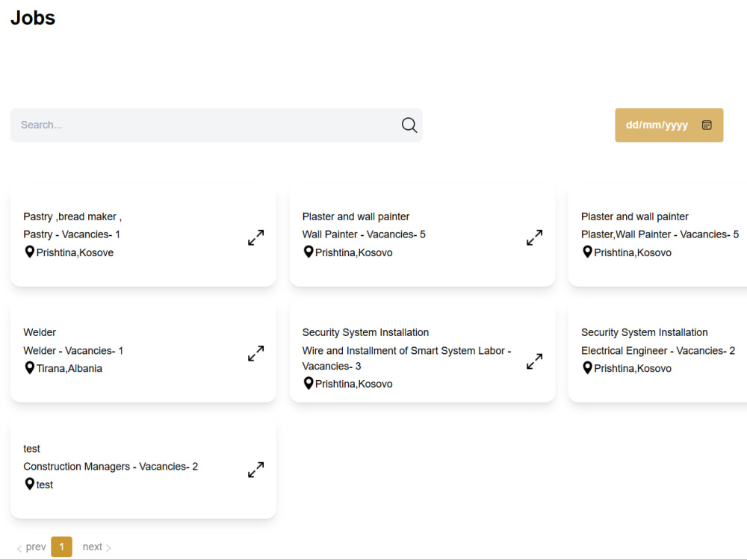The height and width of the screenshot is (560, 747).
Task: Click 'Construction Managers - Vacancies- 2' text
Action: click(111, 467)
